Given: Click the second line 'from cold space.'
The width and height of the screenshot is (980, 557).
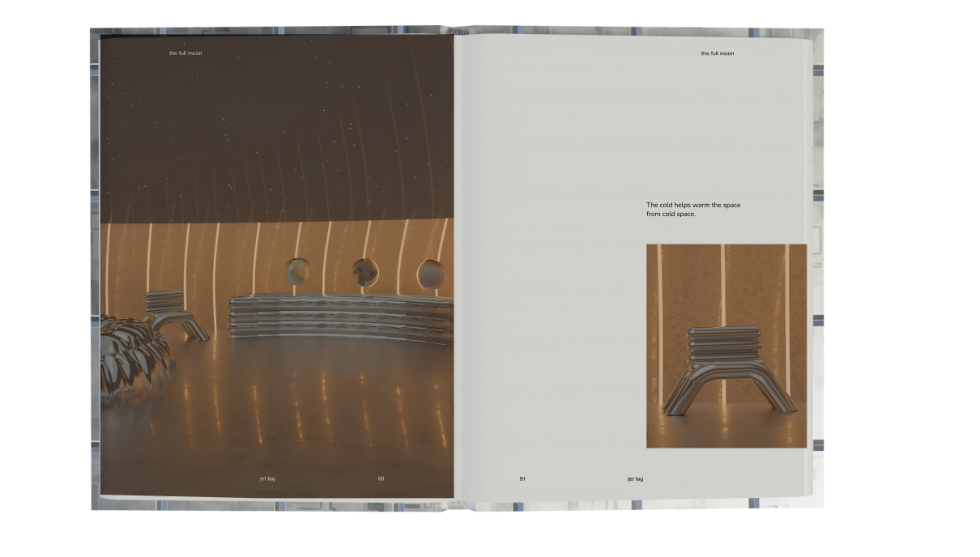Looking at the screenshot, I should (x=671, y=215).
